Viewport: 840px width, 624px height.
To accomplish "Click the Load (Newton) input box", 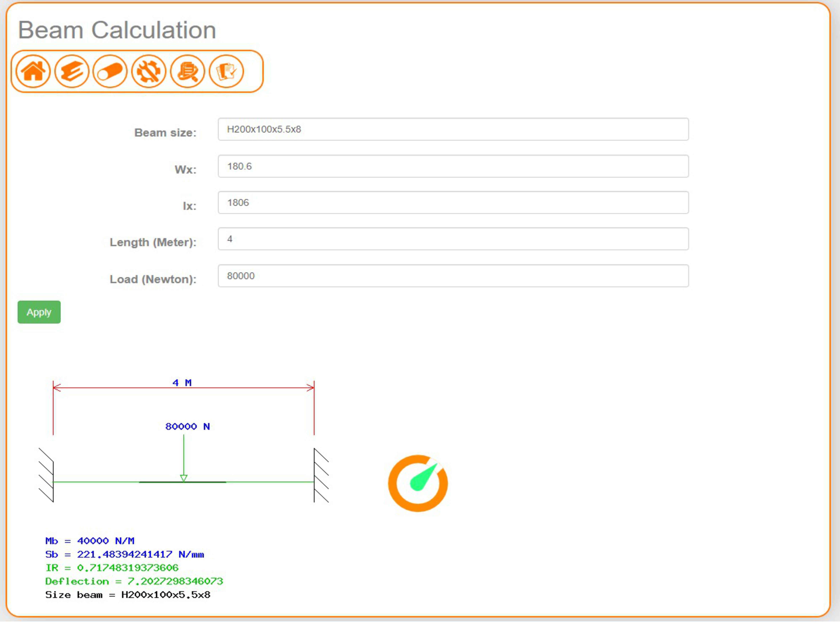I will 453,276.
